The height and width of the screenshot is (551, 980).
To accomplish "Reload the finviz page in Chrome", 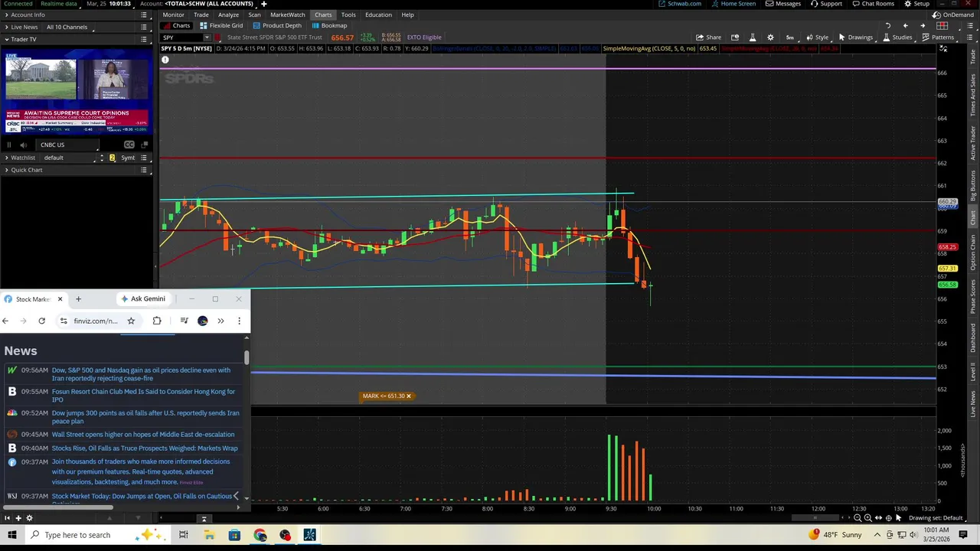I will click(41, 321).
